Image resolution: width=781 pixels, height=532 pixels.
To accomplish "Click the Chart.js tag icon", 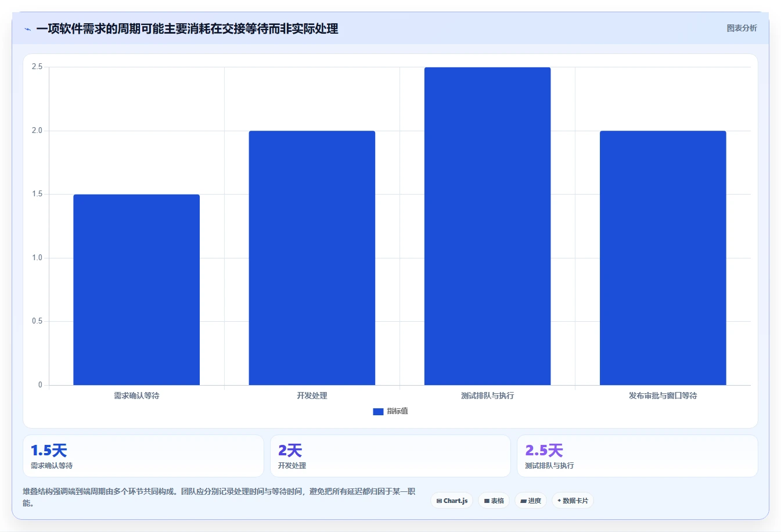I will 439,501.
